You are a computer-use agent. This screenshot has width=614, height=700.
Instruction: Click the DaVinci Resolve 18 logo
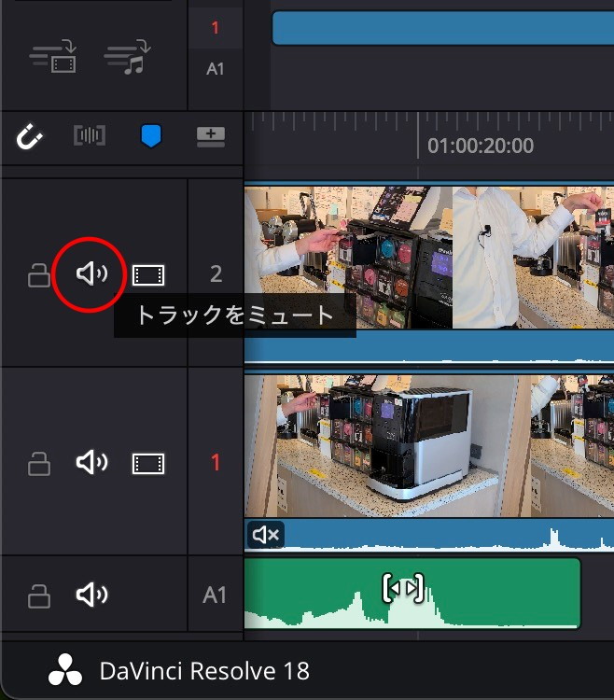pos(65,669)
